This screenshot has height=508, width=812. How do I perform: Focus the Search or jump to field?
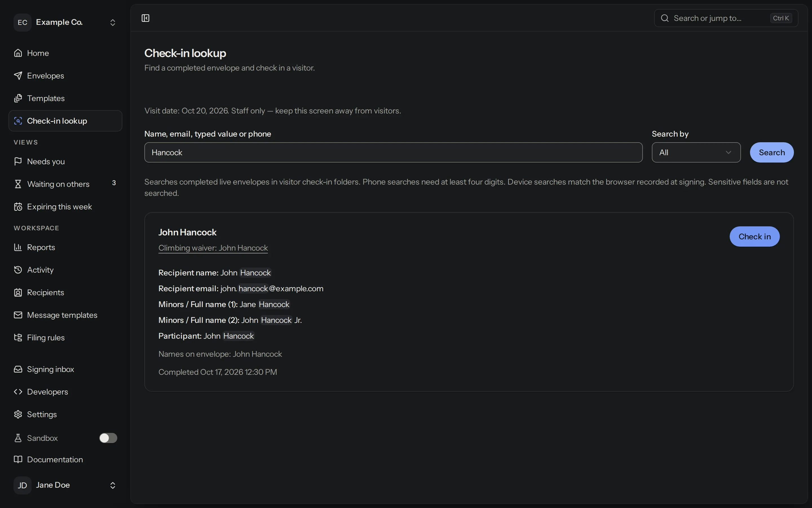(726, 18)
